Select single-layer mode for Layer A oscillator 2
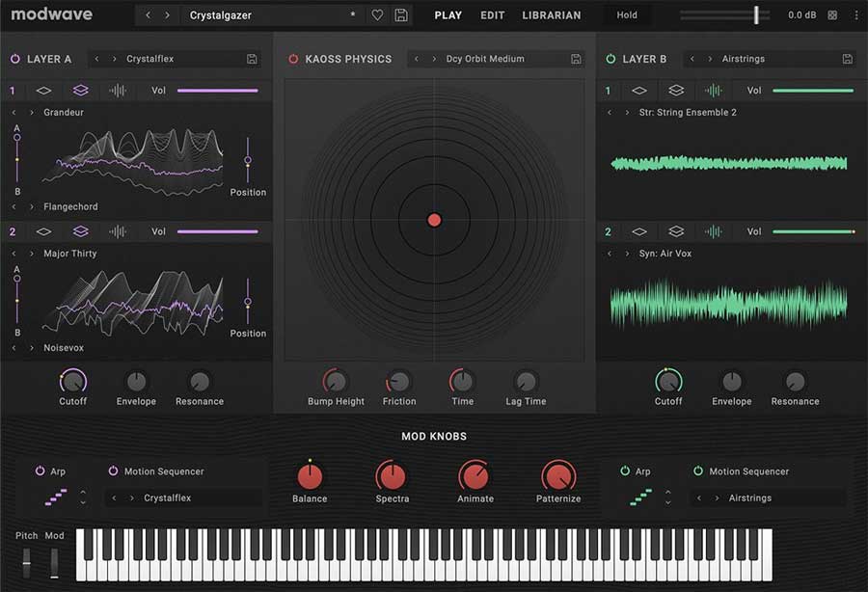Image resolution: width=868 pixels, height=592 pixels. [x=43, y=231]
